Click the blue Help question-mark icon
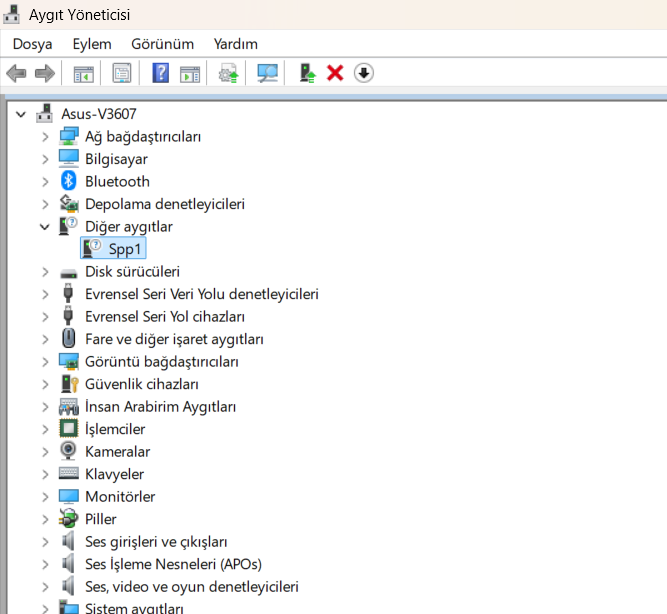Viewport: 667px width, 614px height. click(160, 73)
